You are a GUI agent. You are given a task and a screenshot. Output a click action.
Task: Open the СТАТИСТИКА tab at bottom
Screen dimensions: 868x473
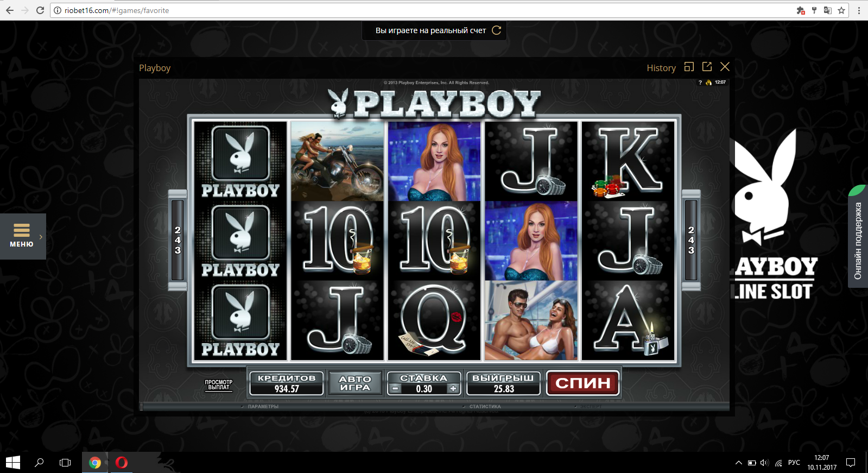[485, 406]
